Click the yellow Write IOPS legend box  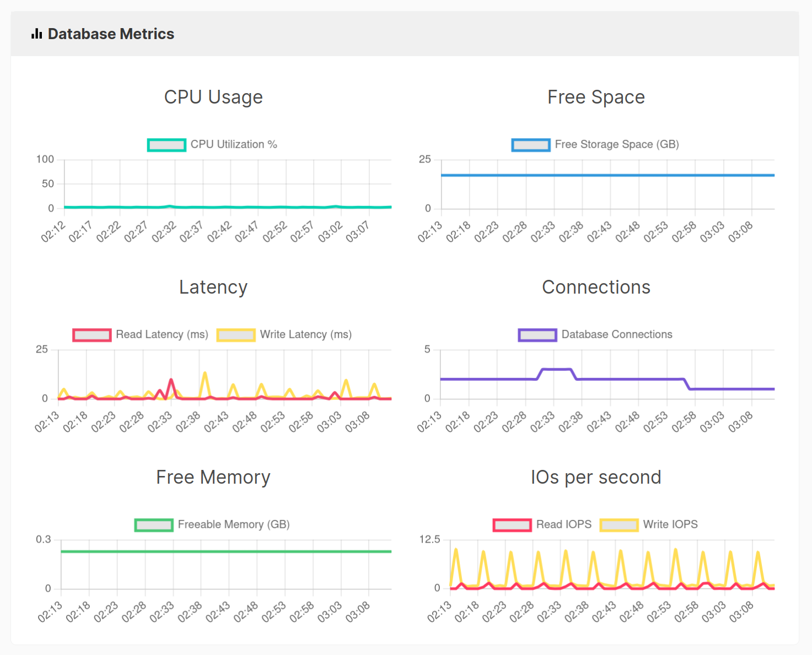(x=619, y=525)
